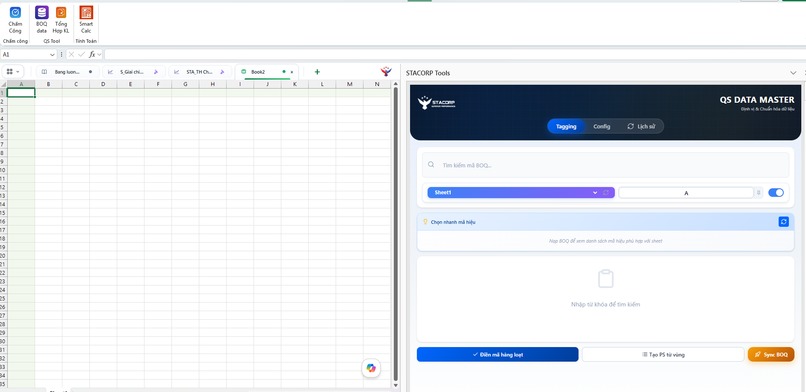Click the colorful Copilot floating icon
The width and height of the screenshot is (806, 392).
click(x=371, y=368)
